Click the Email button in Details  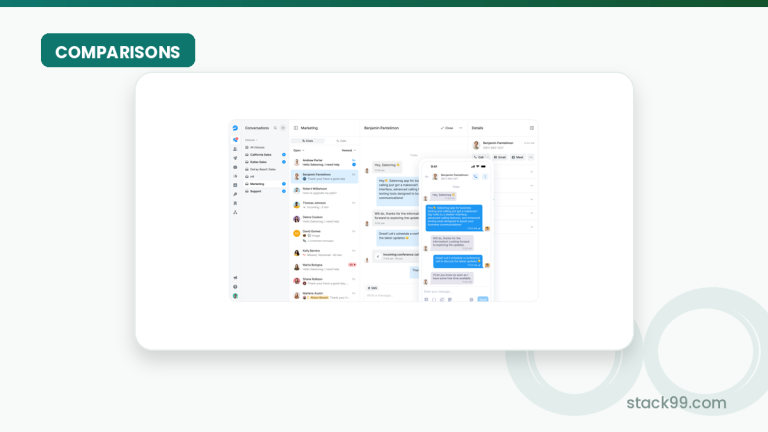500,157
